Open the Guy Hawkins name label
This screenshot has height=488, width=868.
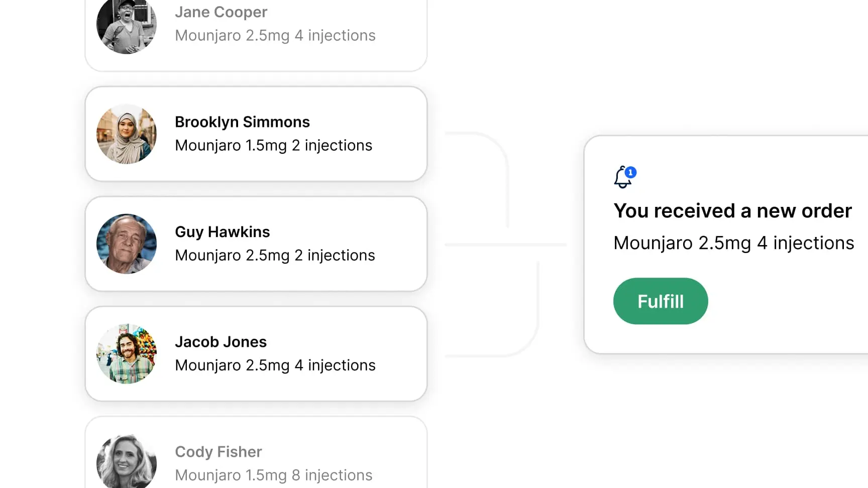pos(222,232)
